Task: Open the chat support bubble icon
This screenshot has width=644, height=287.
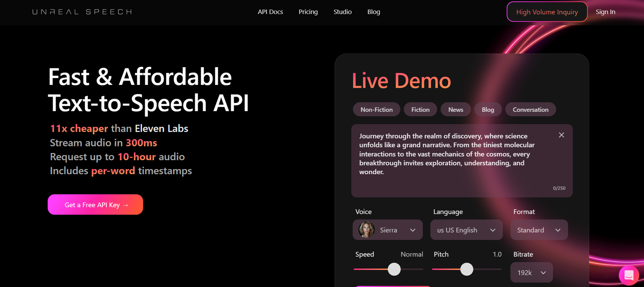Action: (628, 275)
